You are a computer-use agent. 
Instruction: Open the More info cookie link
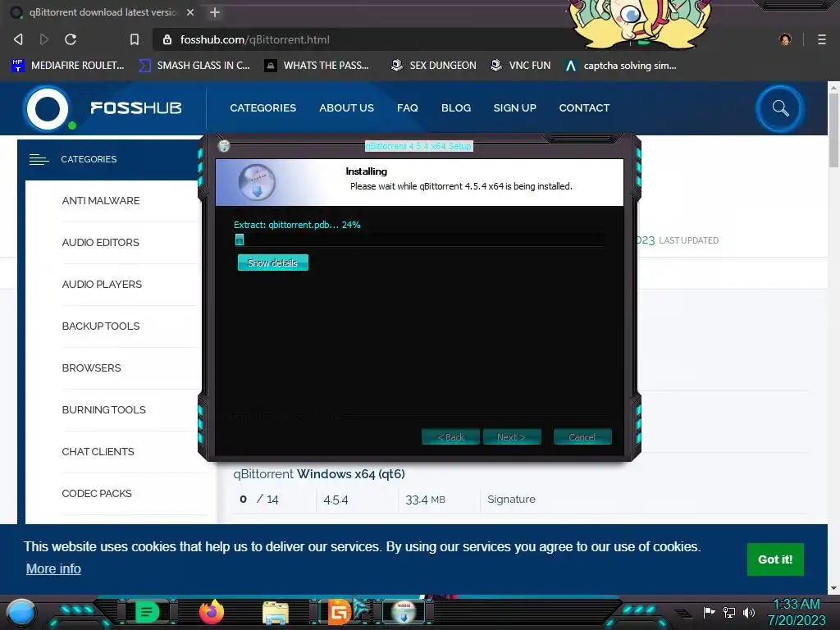coord(53,568)
